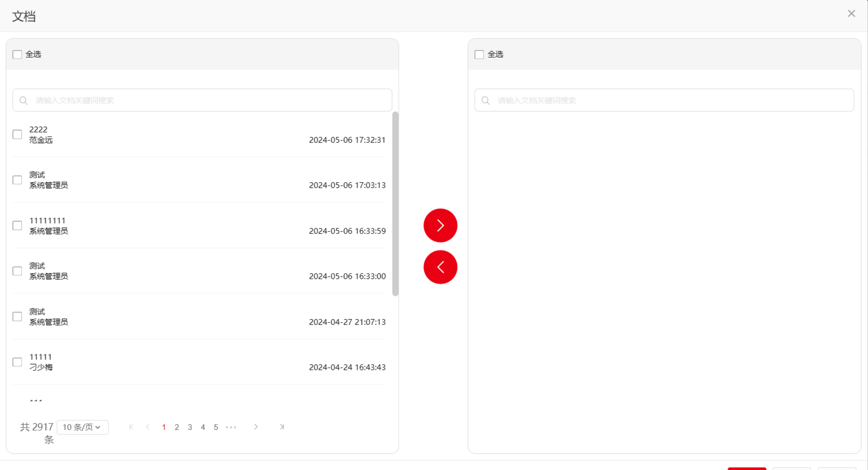Go to page 4
The height and width of the screenshot is (470, 868).
(x=203, y=427)
